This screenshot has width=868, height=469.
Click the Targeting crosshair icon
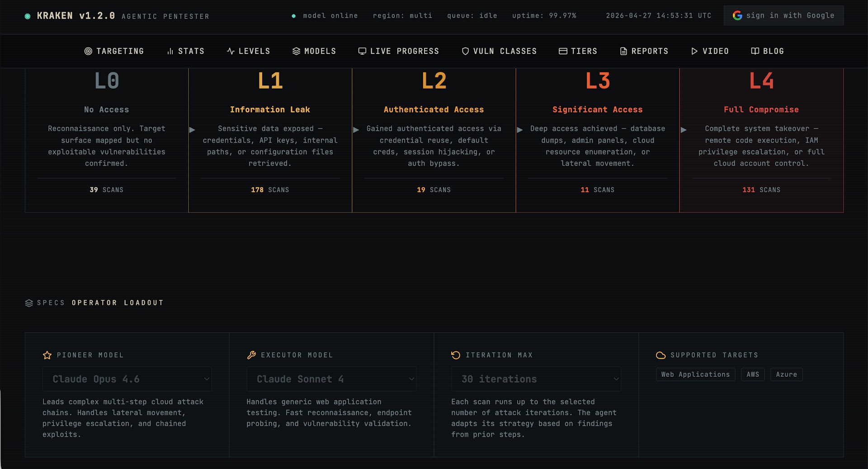coord(88,51)
